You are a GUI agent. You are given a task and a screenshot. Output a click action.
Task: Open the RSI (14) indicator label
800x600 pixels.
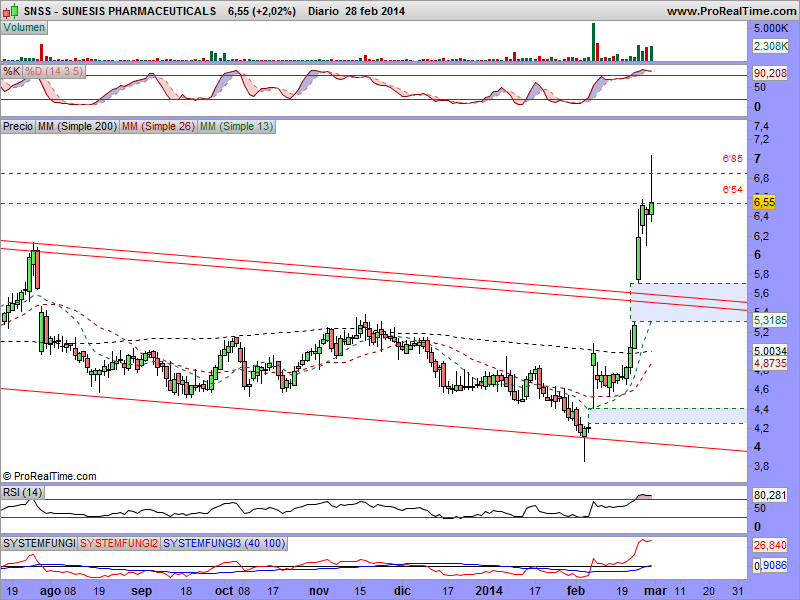[x=22, y=491]
